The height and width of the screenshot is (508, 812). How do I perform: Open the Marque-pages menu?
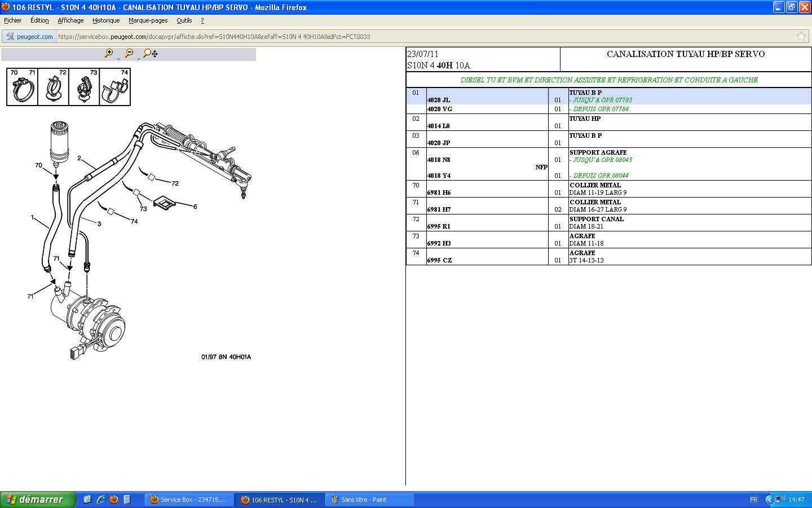click(x=148, y=20)
